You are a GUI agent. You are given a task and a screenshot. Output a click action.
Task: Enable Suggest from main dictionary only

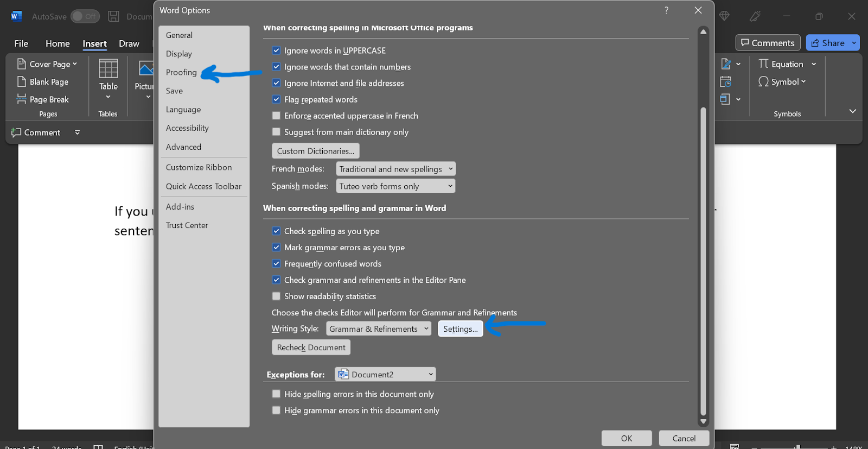(x=276, y=132)
